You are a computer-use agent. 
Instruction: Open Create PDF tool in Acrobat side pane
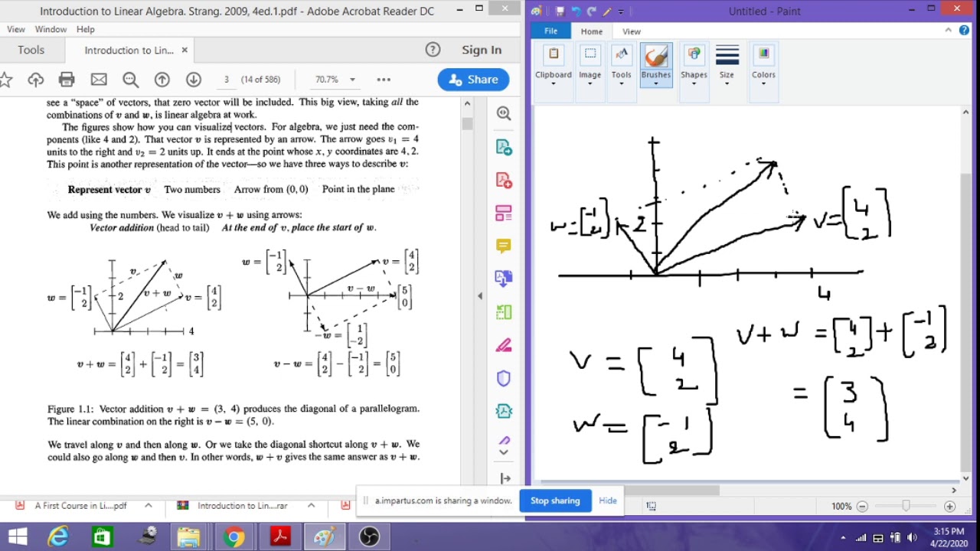click(x=504, y=180)
